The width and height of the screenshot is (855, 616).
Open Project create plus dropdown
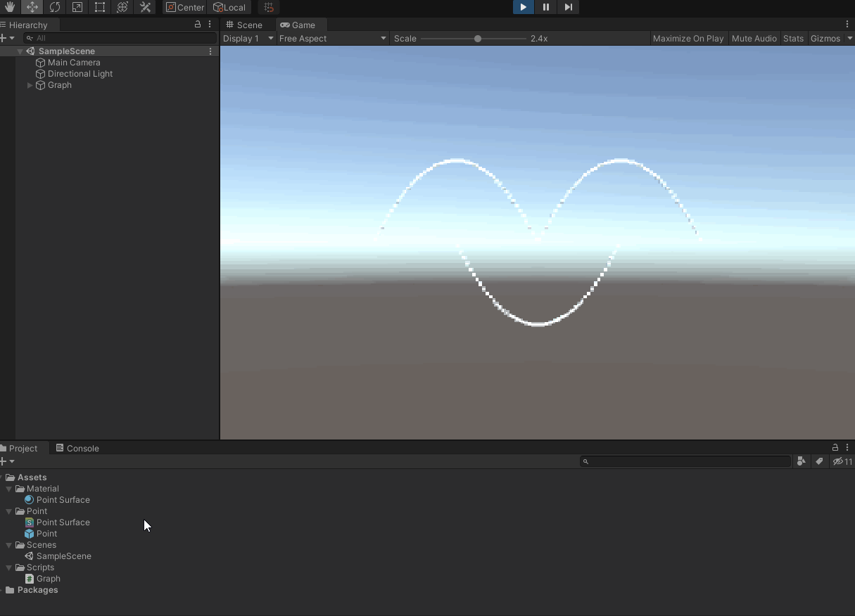click(7, 461)
